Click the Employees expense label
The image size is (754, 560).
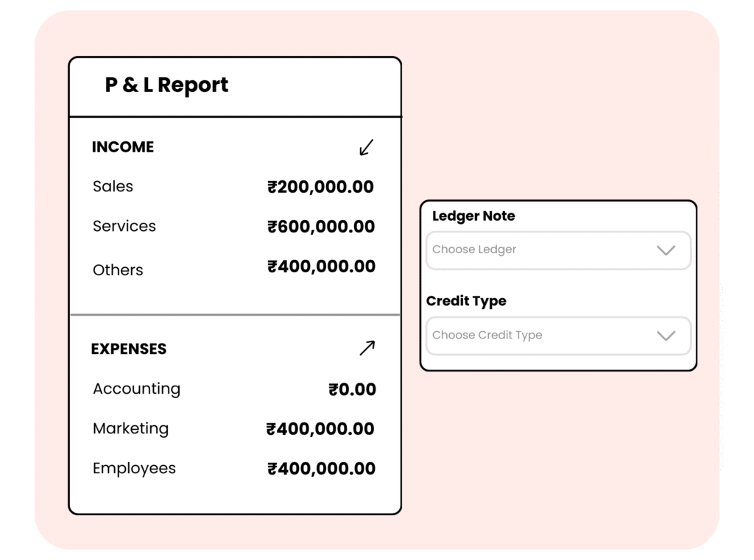click(x=134, y=468)
